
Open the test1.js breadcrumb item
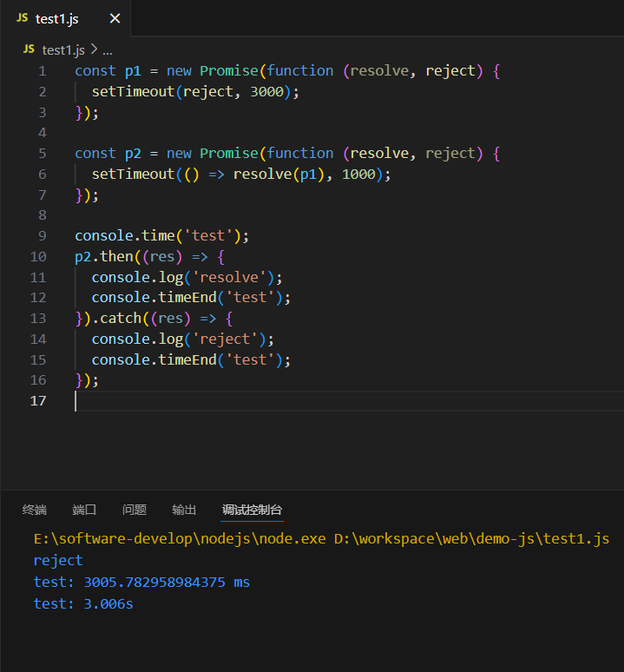click(x=64, y=49)
